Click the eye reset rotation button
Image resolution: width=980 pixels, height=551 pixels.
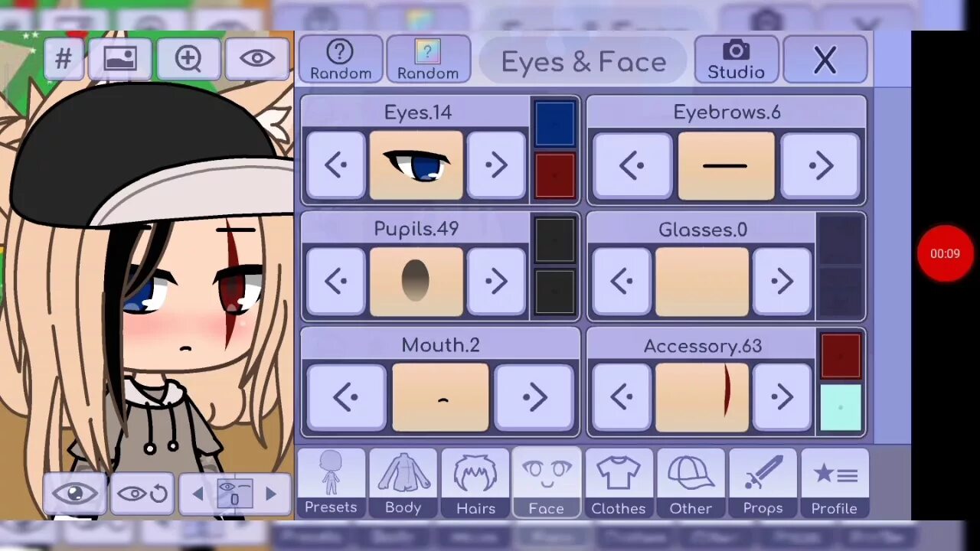(x=142, y=494)
